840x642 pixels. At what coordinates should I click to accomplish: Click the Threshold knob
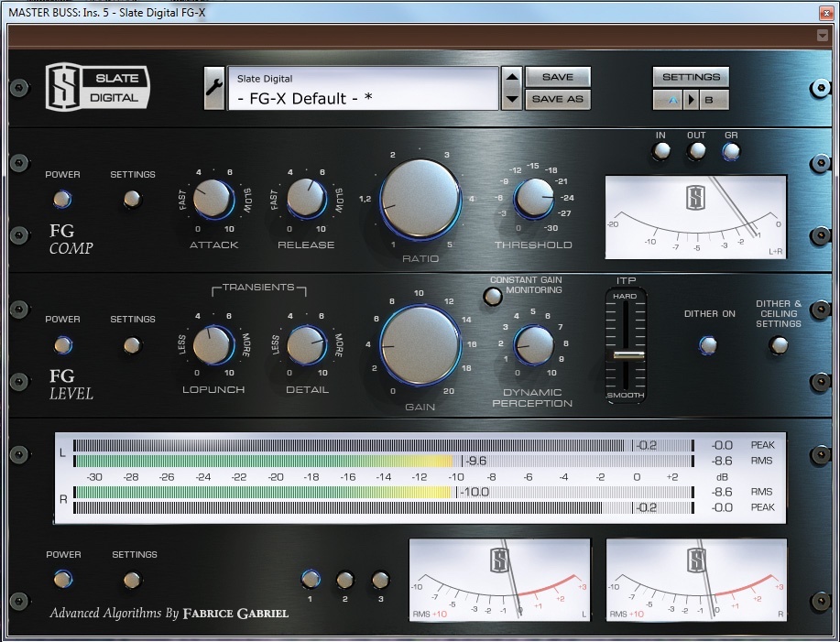tap(533, 198)
